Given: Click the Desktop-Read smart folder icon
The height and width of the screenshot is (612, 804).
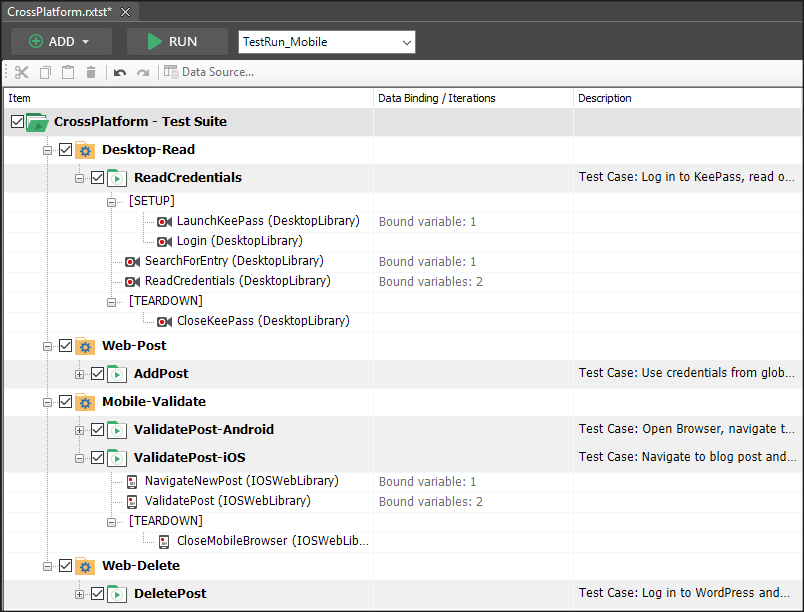Looking at the screenshot, I should pos(85,150).
